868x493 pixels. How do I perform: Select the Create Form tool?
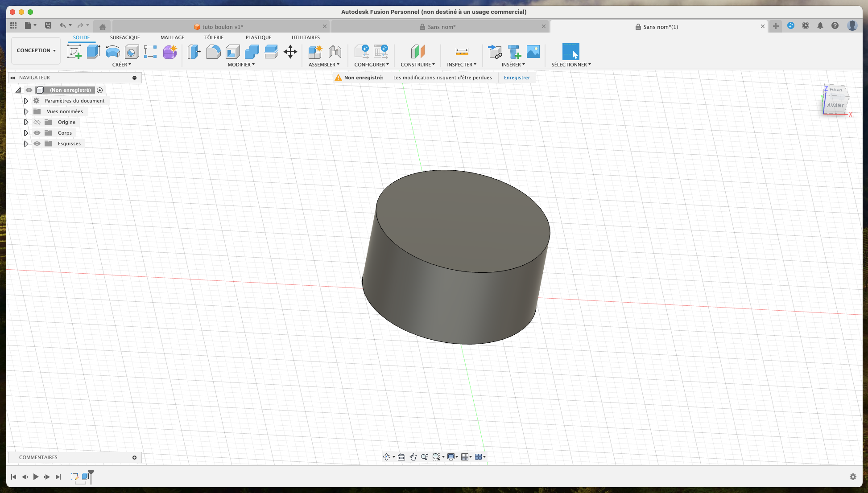click(x=170, y=52)
